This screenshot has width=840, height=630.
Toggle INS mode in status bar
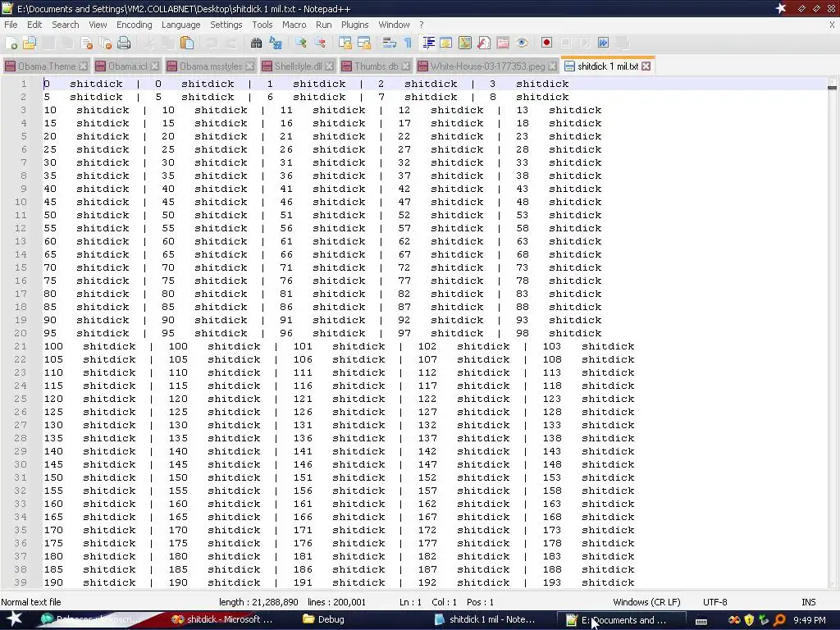[x=808, y=602]
